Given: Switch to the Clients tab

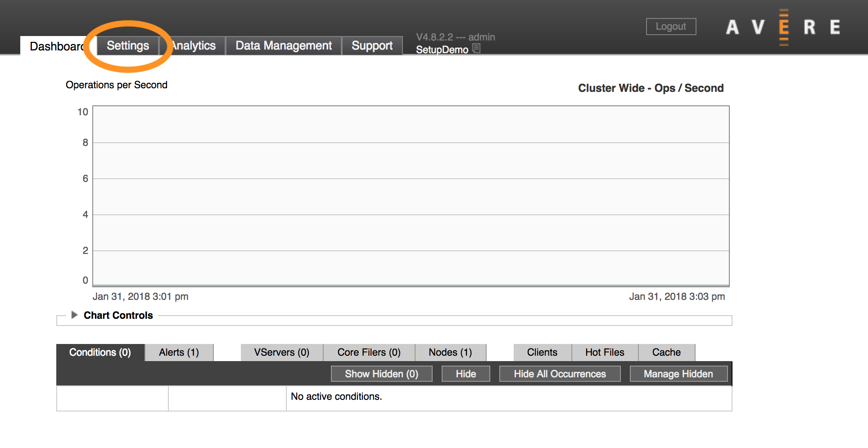Looking at the screenshot, I should point(542,353).
